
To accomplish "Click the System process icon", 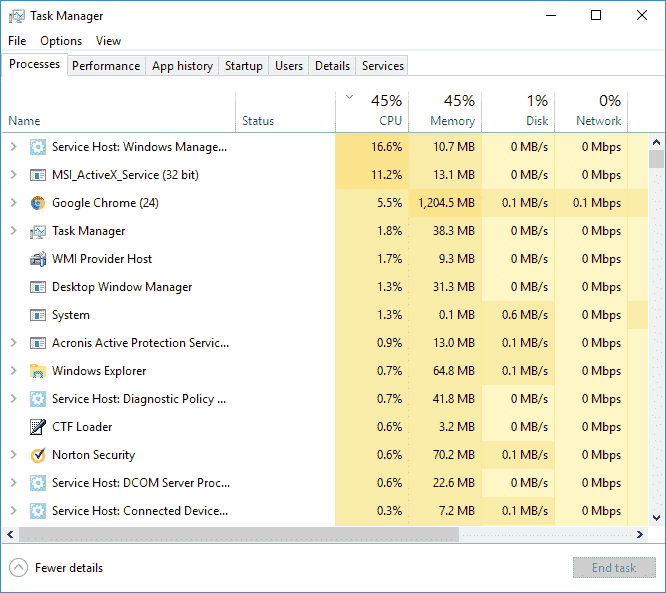I will 38,315.
